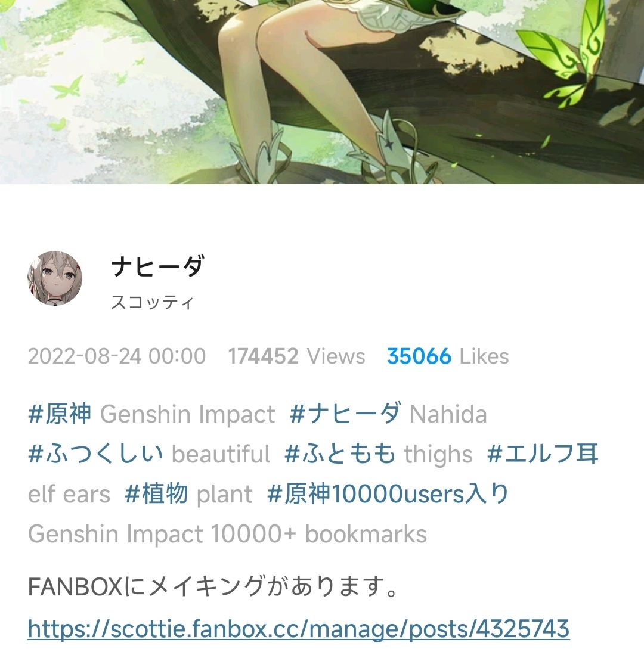Open the #原神 tag
This screenshot has height=649, width=644.
[60, 414]
